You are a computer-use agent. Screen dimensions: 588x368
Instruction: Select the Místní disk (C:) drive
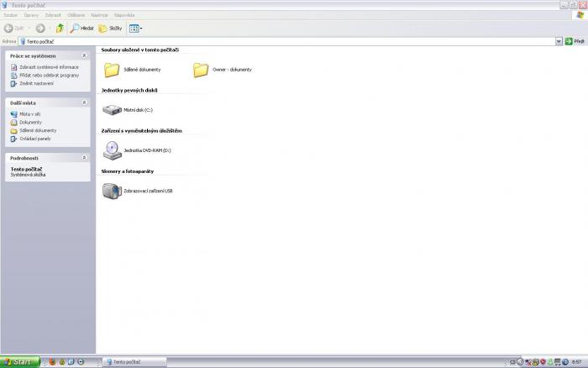[x=112, y=109]
